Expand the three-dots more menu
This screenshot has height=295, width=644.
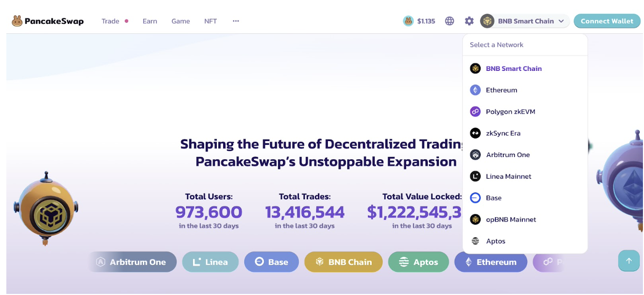(x=236, y=21)
